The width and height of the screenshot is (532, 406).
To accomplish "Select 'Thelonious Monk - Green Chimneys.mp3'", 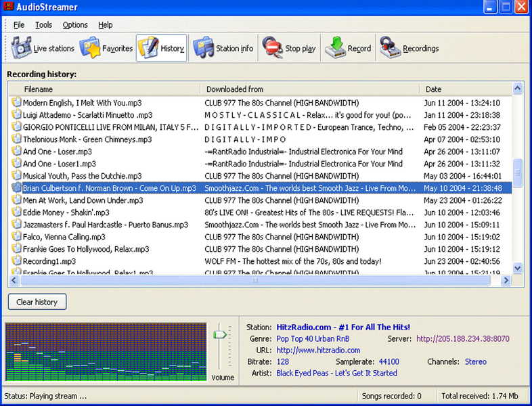I will point(87,139).
